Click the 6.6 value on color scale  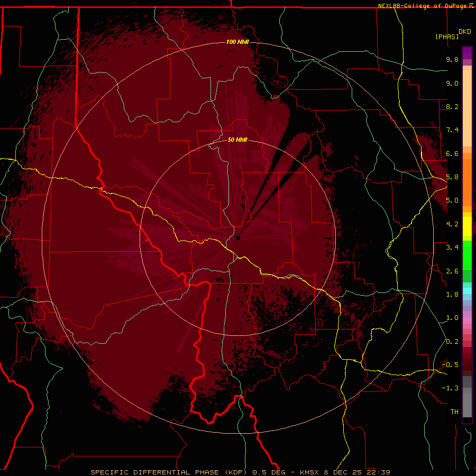(452, 153)
